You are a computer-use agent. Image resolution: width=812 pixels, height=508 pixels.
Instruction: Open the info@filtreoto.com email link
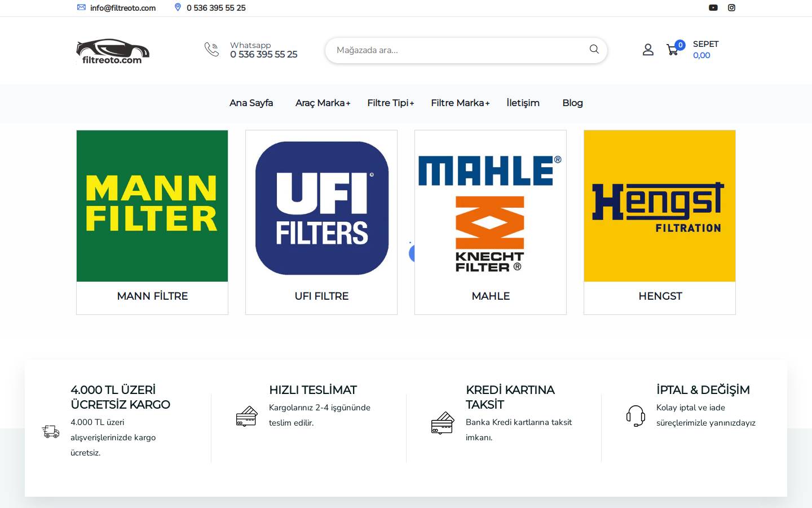(123, 8)
